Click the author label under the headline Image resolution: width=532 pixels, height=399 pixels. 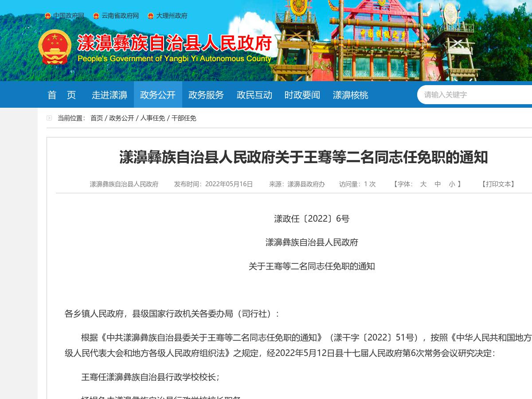124,184
